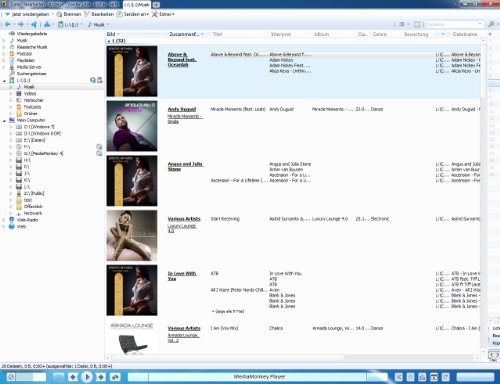This screenshot has height=384, width=500.
Task: Click the MediaMonkey Player seek bar
Action: pyautogui.click(x=257, y=377)
